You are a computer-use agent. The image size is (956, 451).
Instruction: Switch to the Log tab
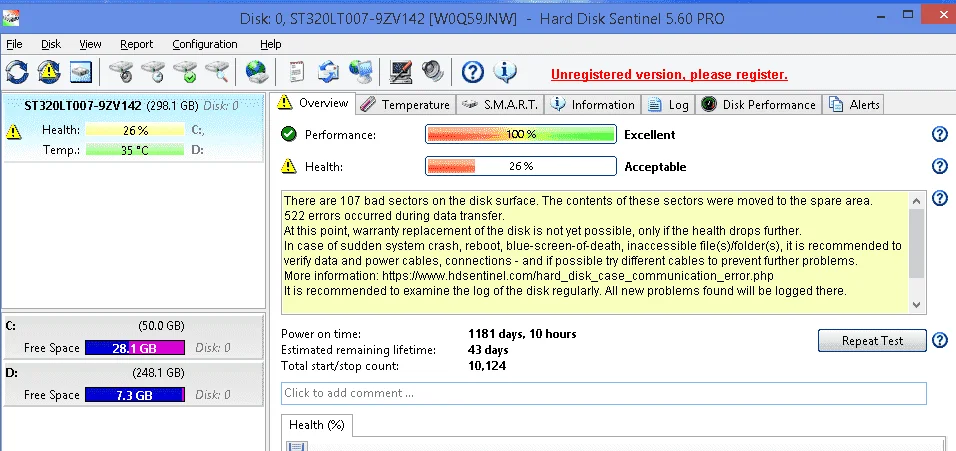coord(669,105)
